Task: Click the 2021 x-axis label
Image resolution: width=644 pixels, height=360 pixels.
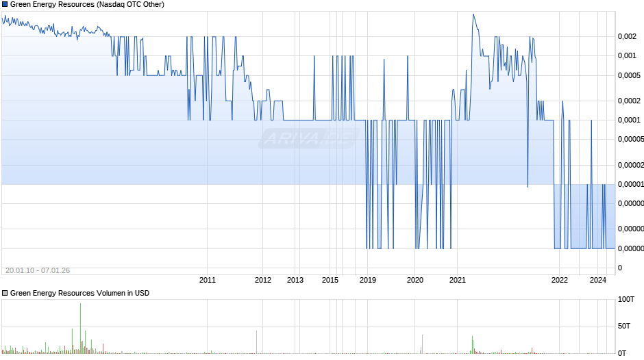Action: point(458,280)
